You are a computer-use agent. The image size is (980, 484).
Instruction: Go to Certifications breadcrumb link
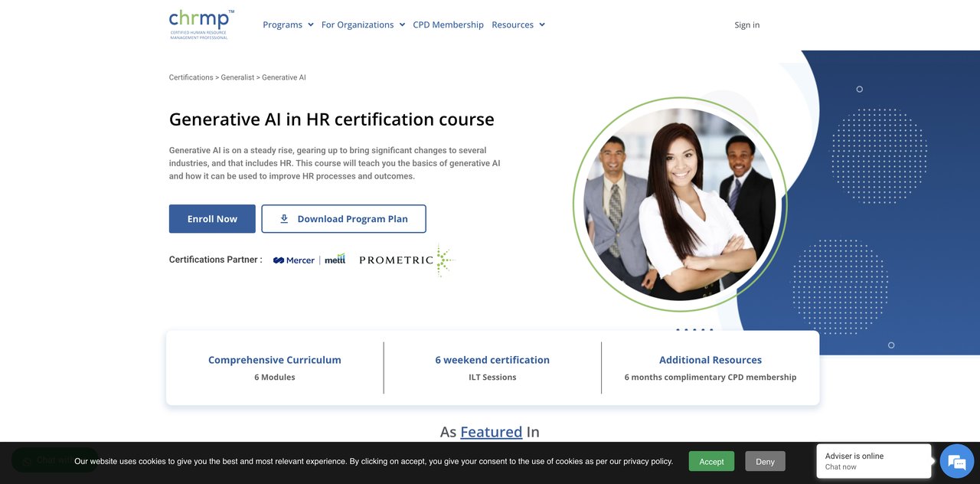(191, 77)
